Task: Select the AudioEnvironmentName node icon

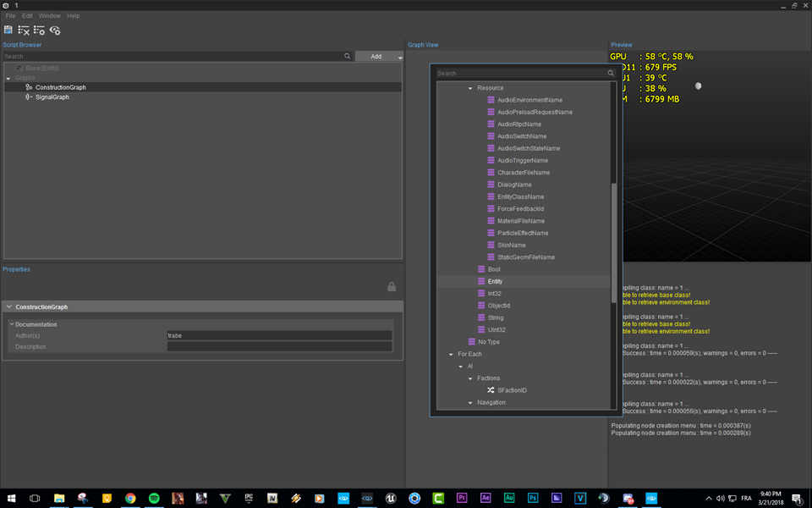Action: pyautogui.click(x=491, y=100)
